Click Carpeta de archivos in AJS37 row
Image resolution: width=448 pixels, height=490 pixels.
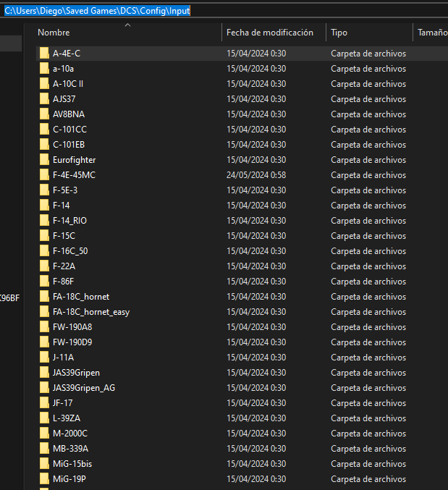coord(368,99)
